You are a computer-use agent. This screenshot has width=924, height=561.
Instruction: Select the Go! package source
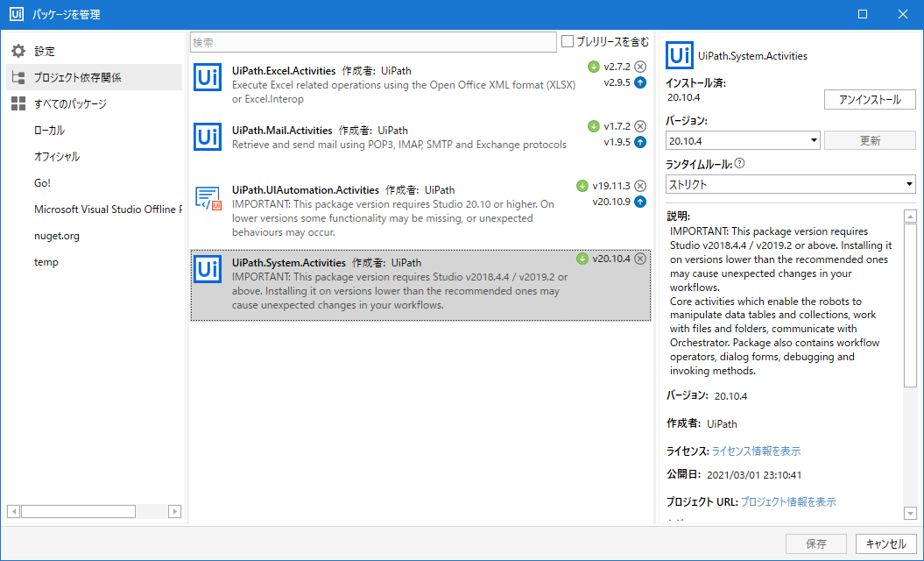[42, 183]
